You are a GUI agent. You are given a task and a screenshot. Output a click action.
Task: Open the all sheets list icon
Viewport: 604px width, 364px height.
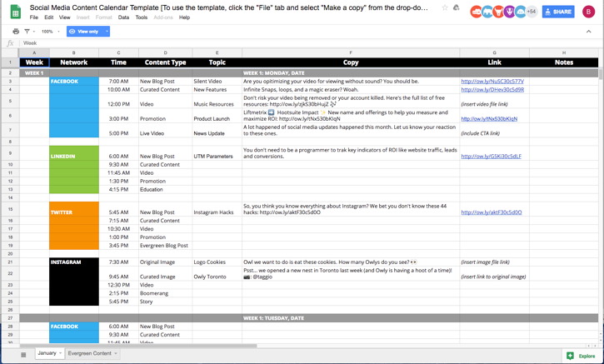23,355
